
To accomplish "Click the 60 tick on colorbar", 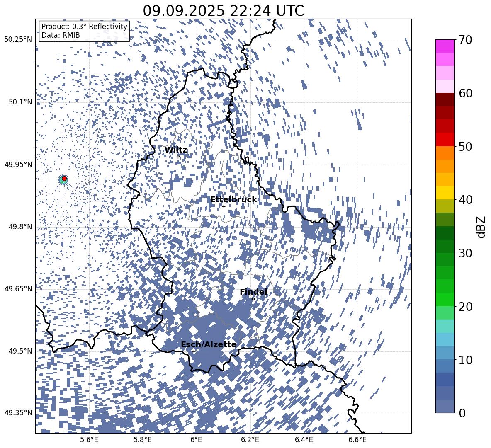I will click(x=465, y=93).
